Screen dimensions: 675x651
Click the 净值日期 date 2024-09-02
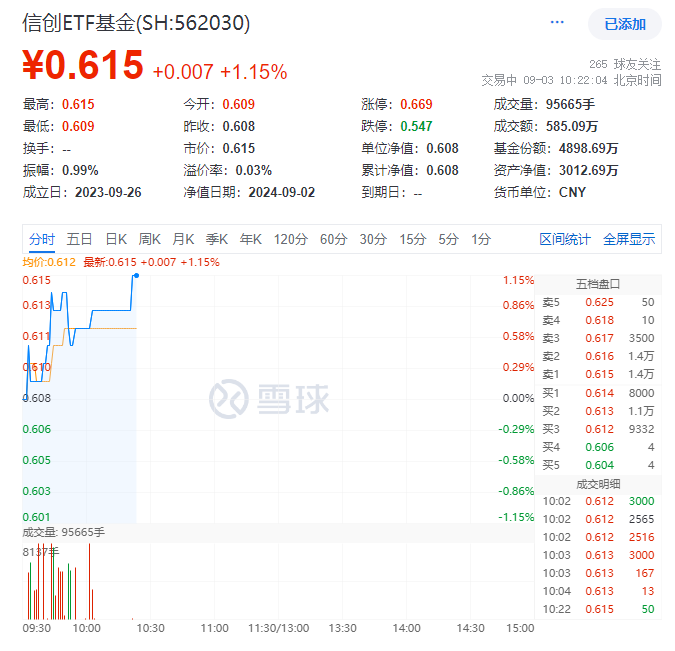(x=282, y=192)
